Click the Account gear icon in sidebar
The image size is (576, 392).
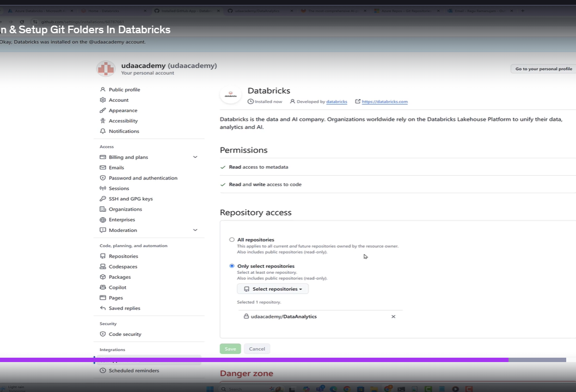103,100
